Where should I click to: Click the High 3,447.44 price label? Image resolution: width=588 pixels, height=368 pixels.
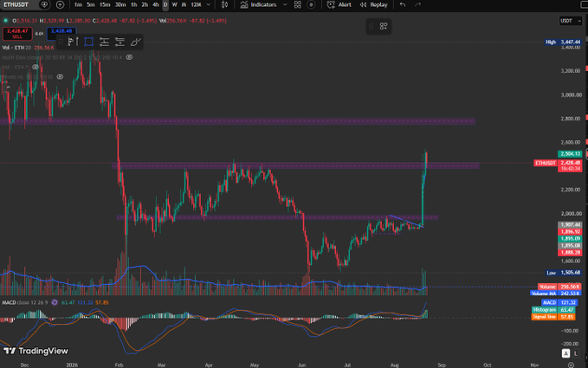coord(563,42)
